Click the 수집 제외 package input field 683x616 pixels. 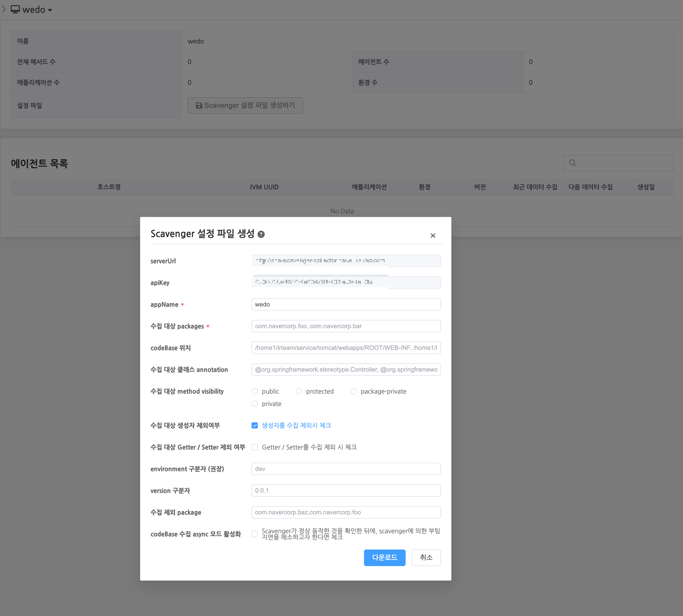(346, 512)
